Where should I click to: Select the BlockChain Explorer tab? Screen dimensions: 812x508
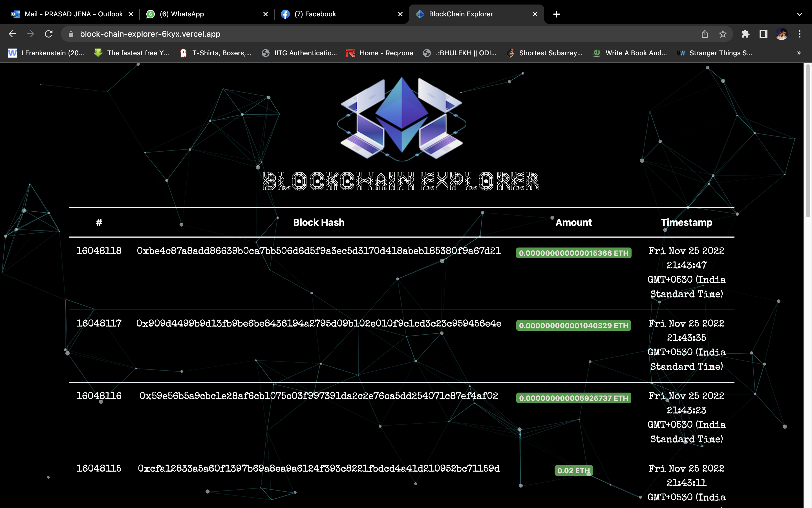(x=476, y=14)
